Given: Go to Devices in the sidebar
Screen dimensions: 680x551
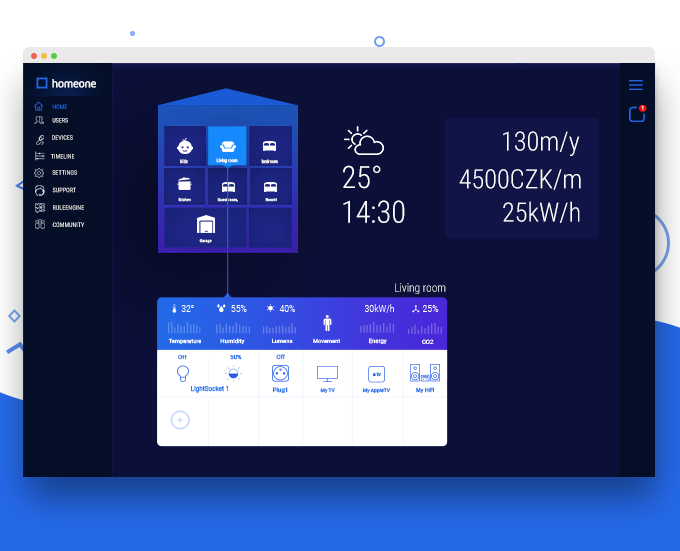Looking at the screenshot, I should pyautogui.click(x=54, y=138).
